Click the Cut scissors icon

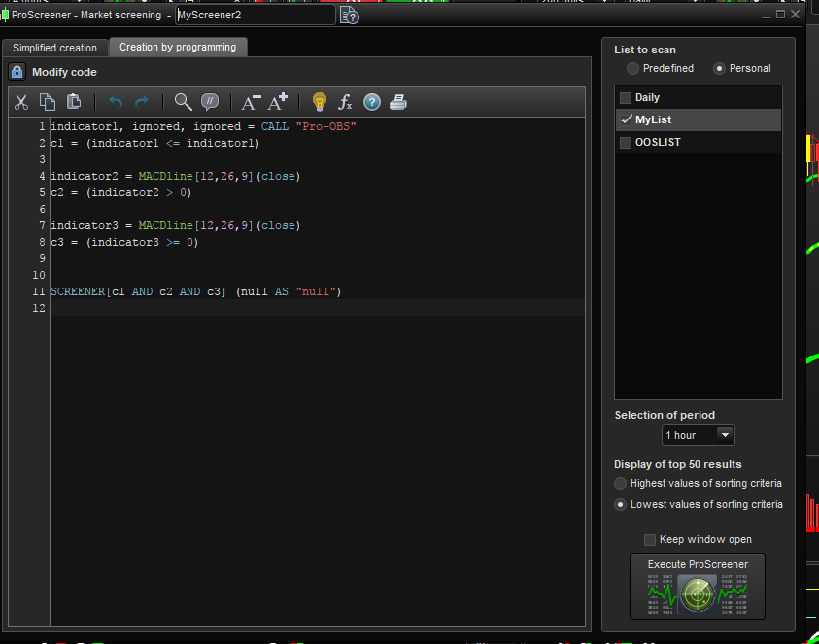pyautogui.click(x=20, y=102)
